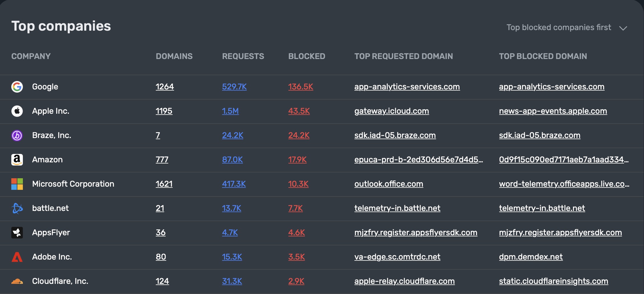Open news-app-events.apple.com blocked domain
This screenshot has width=644, height=294.
click(x=553, y=111)
